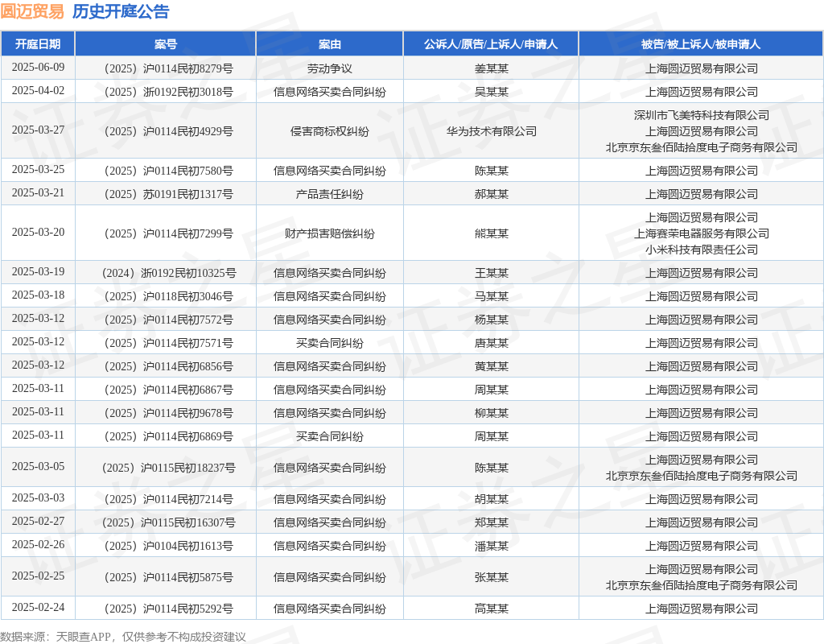
Task: Click the 案由 column header
Action: (329, 44)
